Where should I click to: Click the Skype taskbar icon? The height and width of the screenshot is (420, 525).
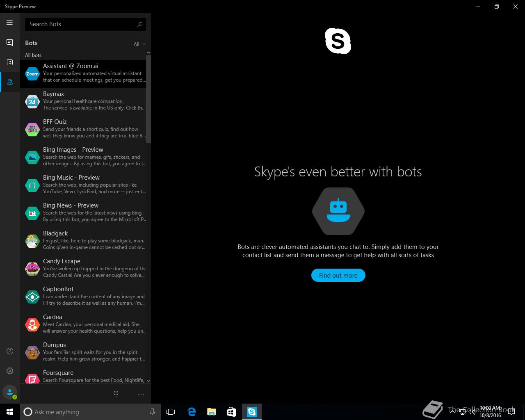coord(251,412)
